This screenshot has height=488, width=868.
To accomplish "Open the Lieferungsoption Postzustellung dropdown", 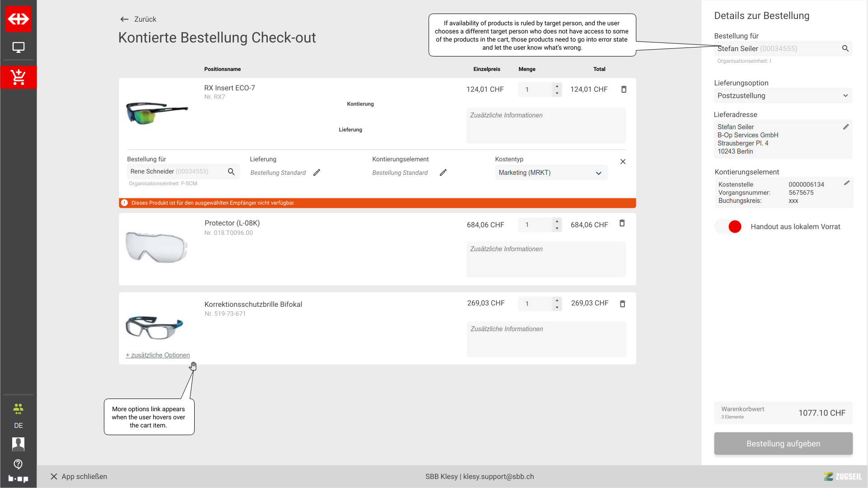I will (x=783, y=96).
